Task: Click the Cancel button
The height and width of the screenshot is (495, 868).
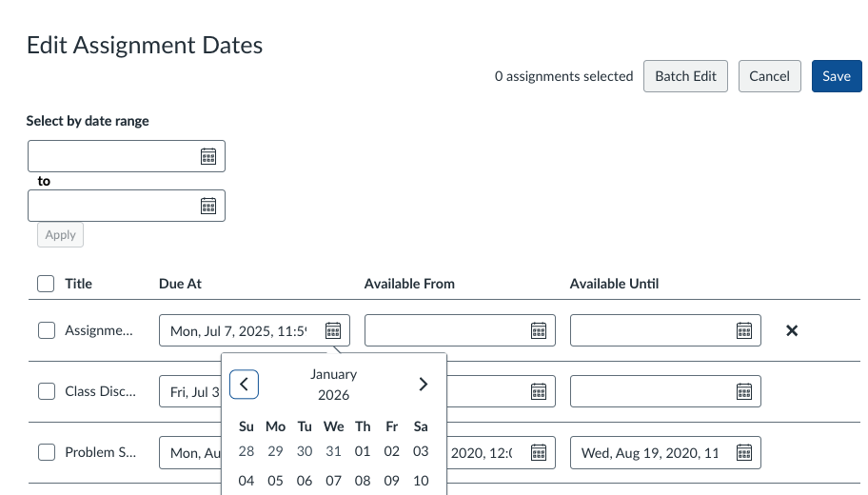Action: point(769,76)
